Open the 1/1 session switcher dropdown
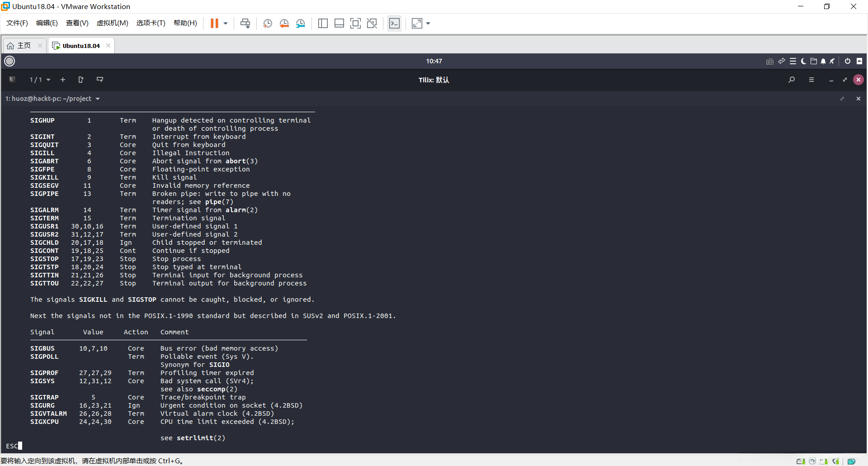 click(x=40, y=80)
